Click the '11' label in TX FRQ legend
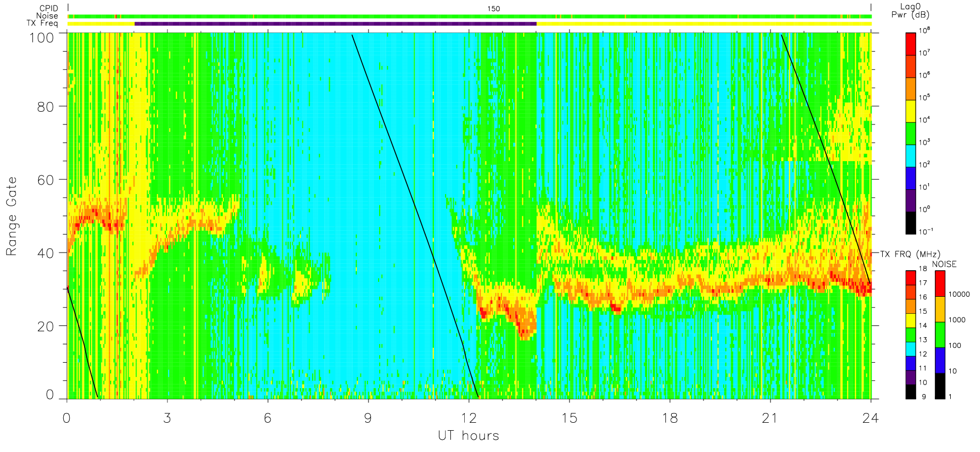Viewport: 980px width, 452px height. 923,368
